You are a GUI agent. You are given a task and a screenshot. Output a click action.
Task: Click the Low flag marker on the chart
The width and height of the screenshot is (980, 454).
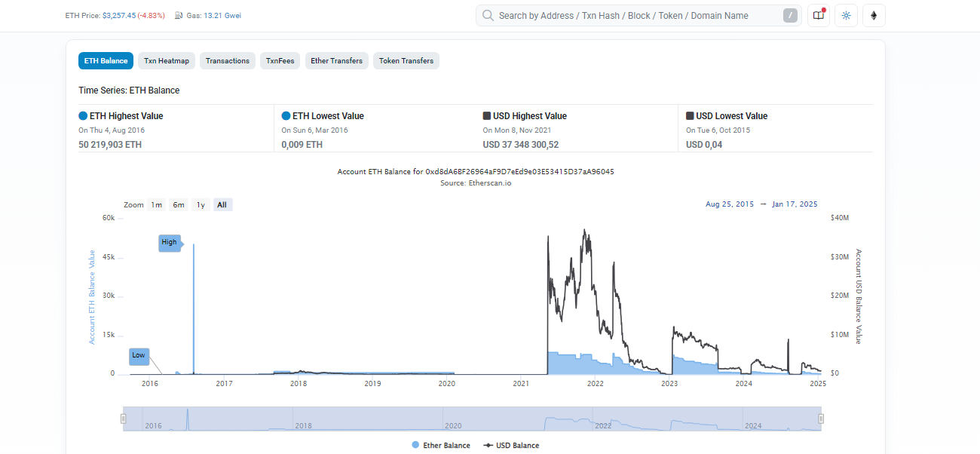click(x=139, y=355)
